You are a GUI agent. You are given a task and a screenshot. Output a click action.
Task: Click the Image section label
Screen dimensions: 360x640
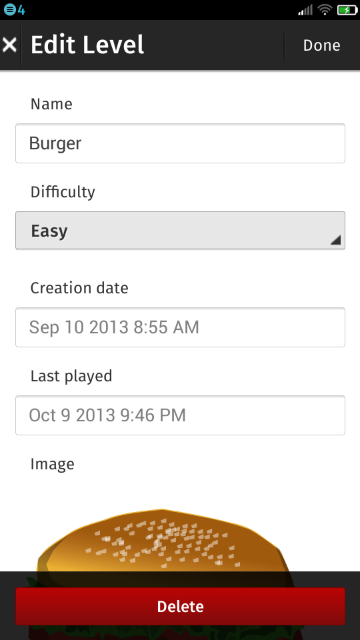click(x=52, y=464)
